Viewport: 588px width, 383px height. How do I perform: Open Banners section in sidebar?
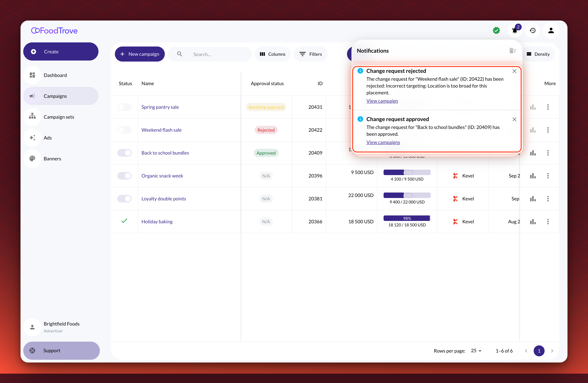point(61,159)
